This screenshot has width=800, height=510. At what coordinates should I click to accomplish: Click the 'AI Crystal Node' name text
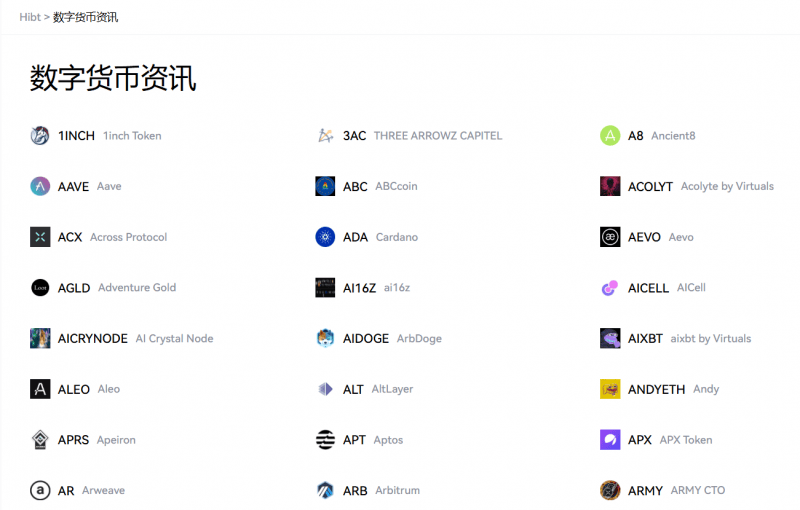(174, 339)
